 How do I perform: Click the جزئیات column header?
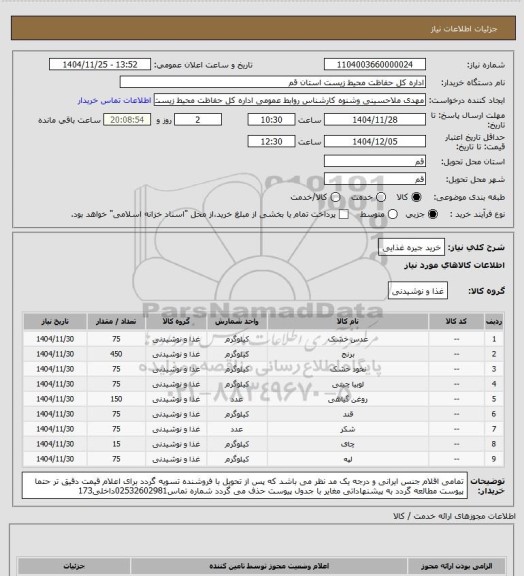(74, 566)
